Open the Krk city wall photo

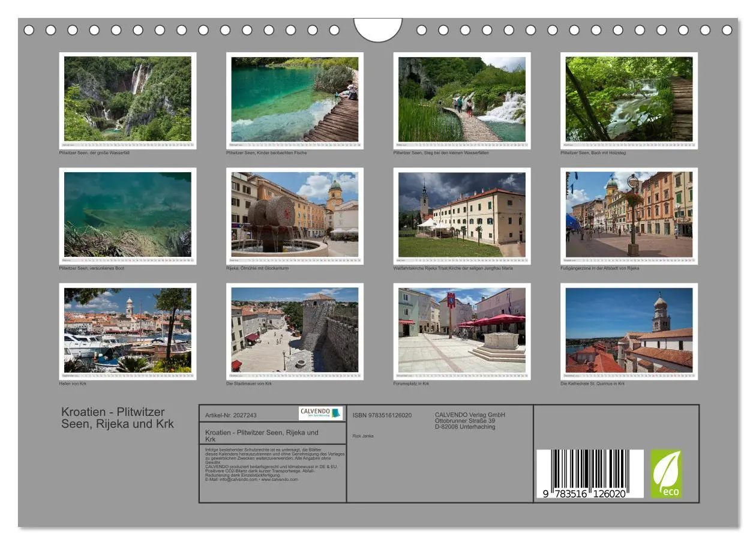[x=295, y=330]
